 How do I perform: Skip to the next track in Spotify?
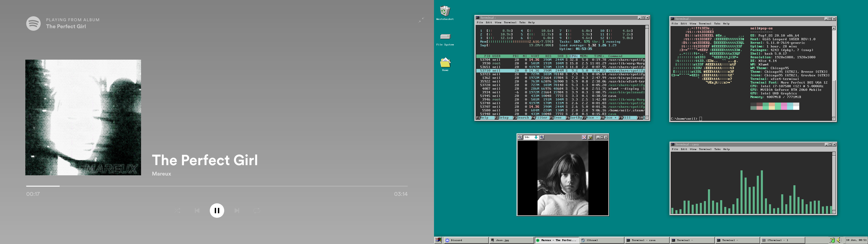click(x=237, y=210)
